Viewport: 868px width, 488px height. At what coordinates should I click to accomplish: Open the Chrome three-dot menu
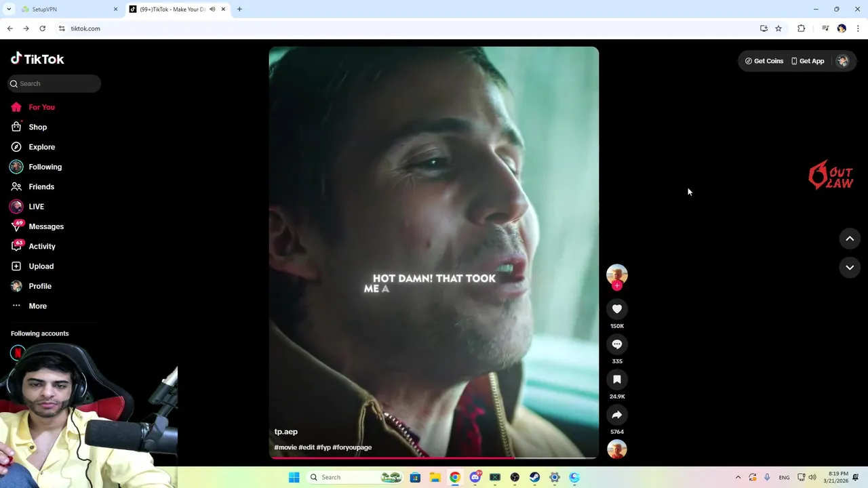(858, 28)
